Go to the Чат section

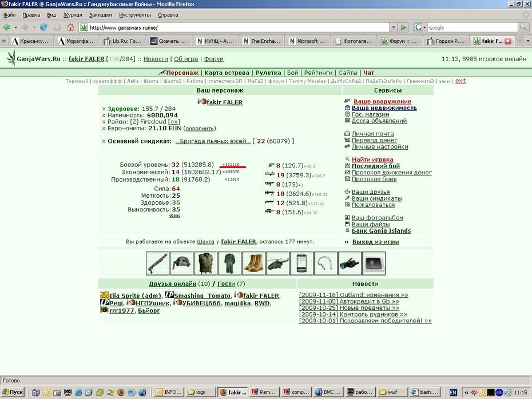click(x=369, y=73)
